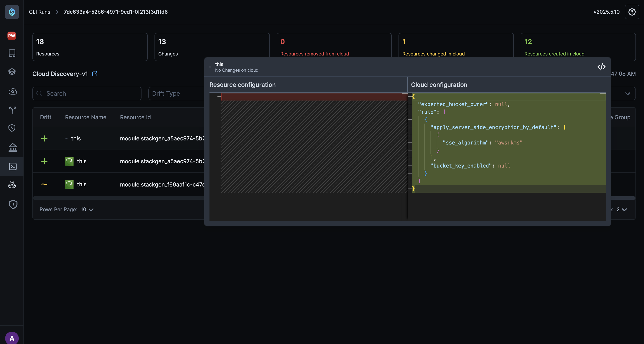644x344 pixels.
Task: Open the cloud discovery sidebar icon
Action: (x=13, y=91)
